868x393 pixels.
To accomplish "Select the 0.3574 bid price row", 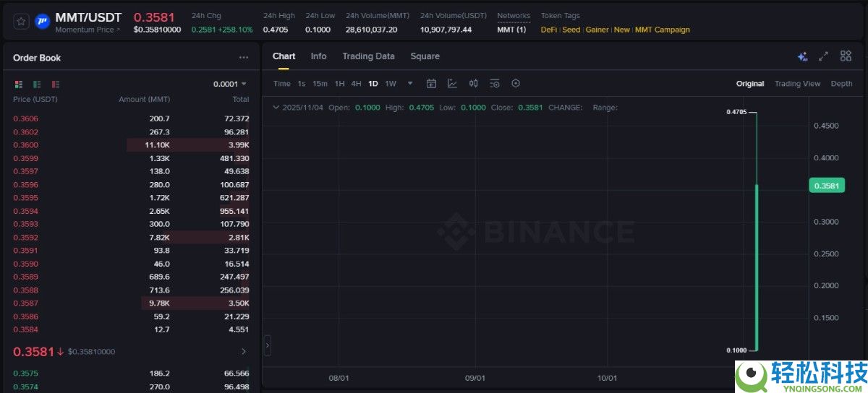I will pyautogui.click(x=131, y=386).
